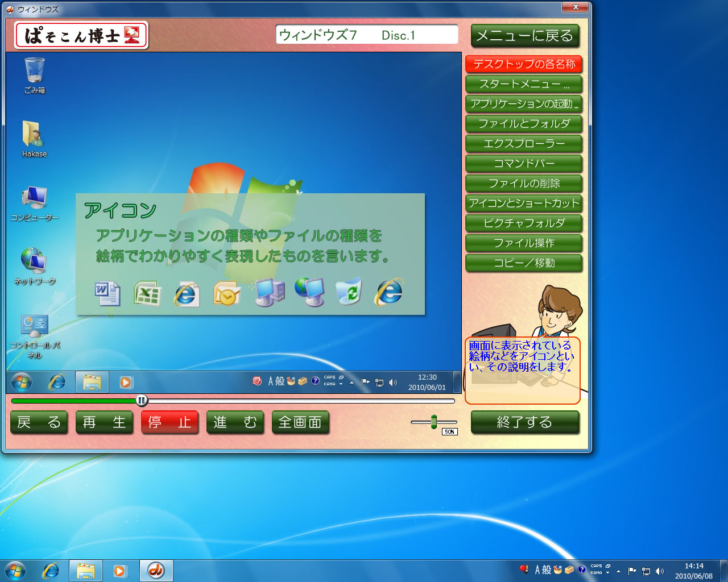This screenshot has width=728, height=582.
Task: Open the Windows Start menu on the real taskbar
Action: click(x=14, y=571)
